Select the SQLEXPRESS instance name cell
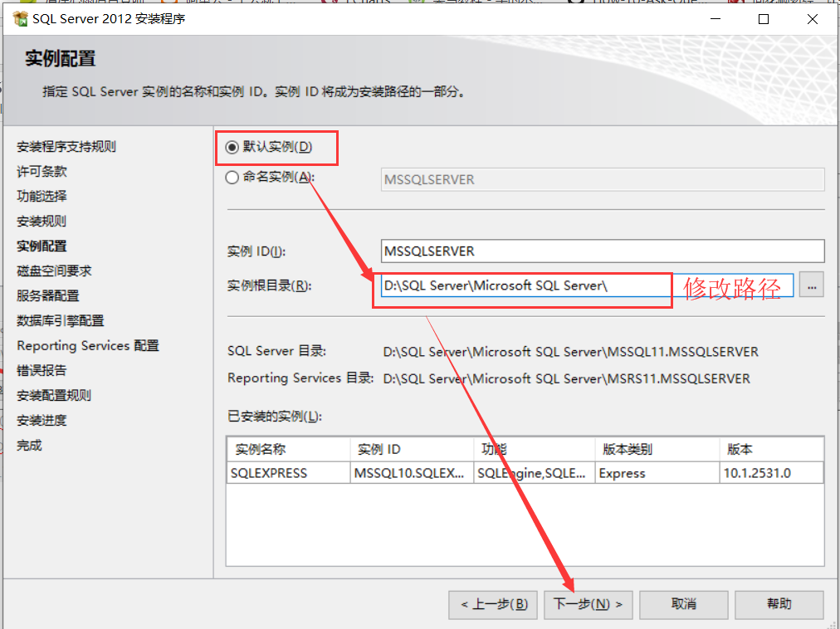Image resolution: width=840 pixels, height=629 pixels. (288, 473)
